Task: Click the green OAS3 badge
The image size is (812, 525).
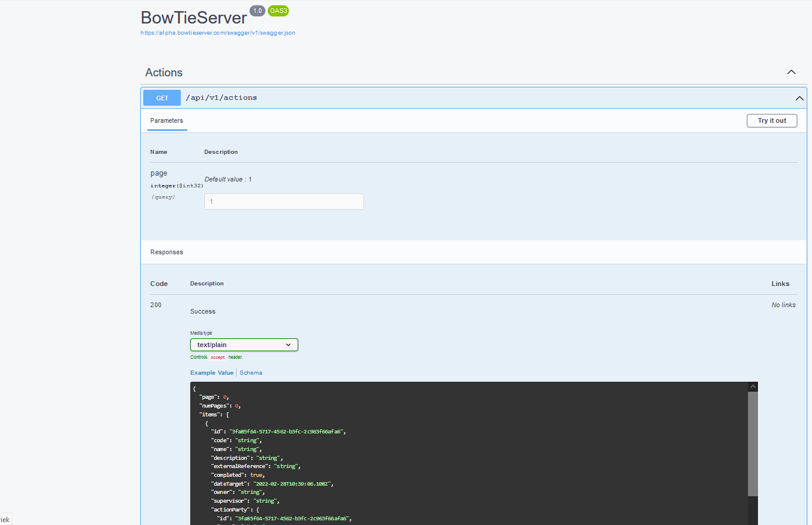Action: pos(278,11)
